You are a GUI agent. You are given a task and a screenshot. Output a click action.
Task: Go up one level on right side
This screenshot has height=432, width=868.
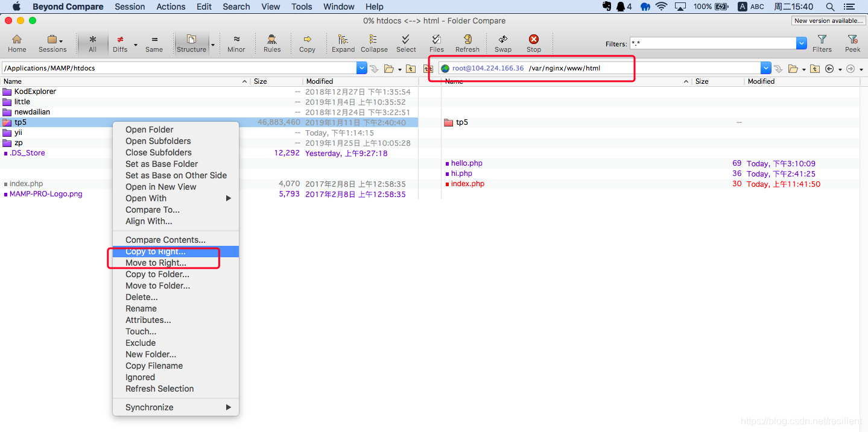coord(815,69)
